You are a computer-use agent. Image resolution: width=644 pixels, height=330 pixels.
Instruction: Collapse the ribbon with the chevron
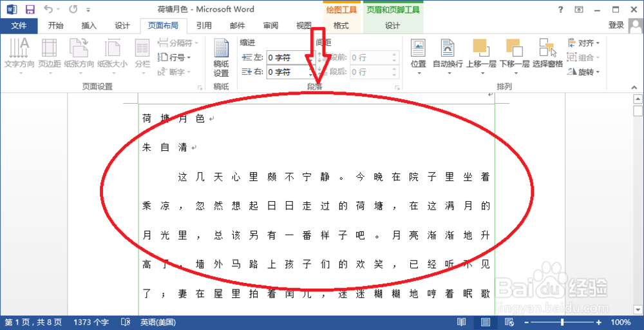[634, 88]
